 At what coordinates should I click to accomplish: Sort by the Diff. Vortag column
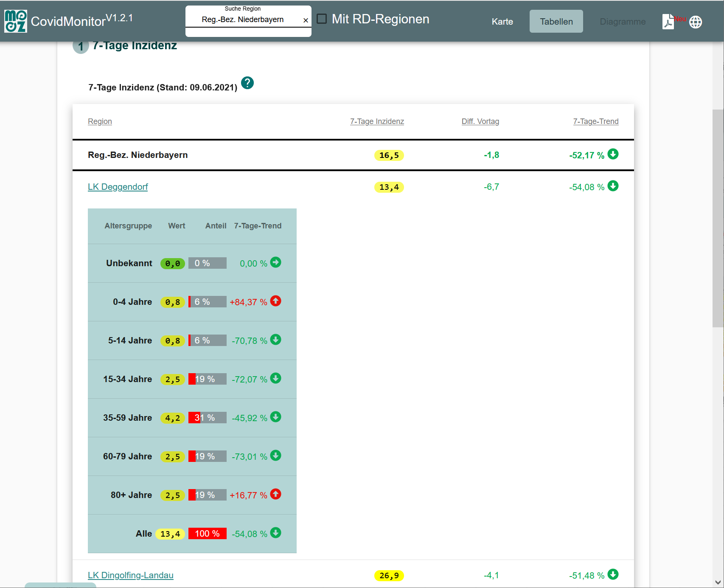coord(480,121)
